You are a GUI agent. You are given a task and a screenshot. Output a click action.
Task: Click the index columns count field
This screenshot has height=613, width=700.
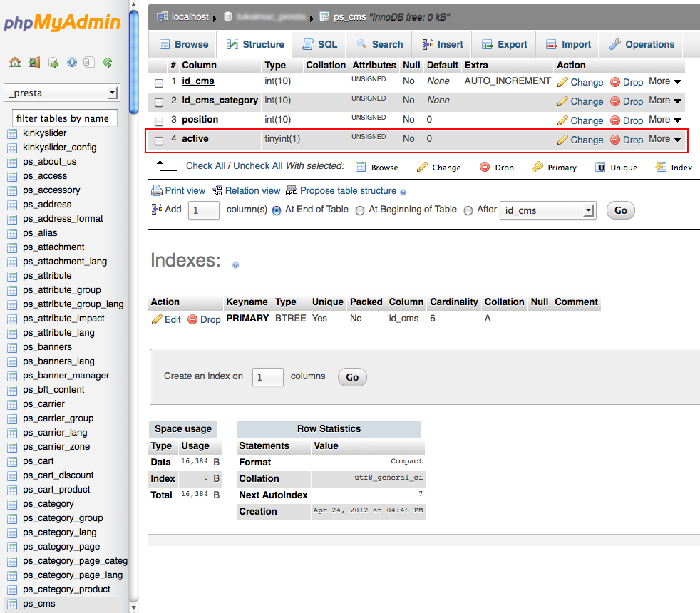268,377
